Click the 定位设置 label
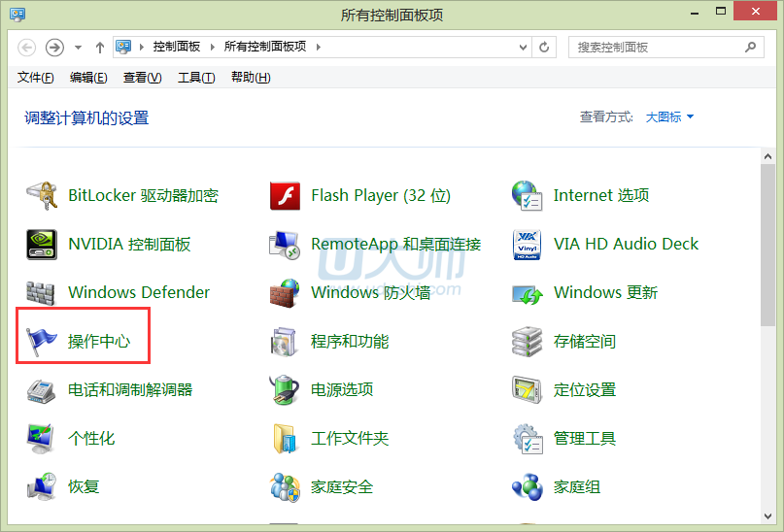784x532 pixels. [585, 389]
